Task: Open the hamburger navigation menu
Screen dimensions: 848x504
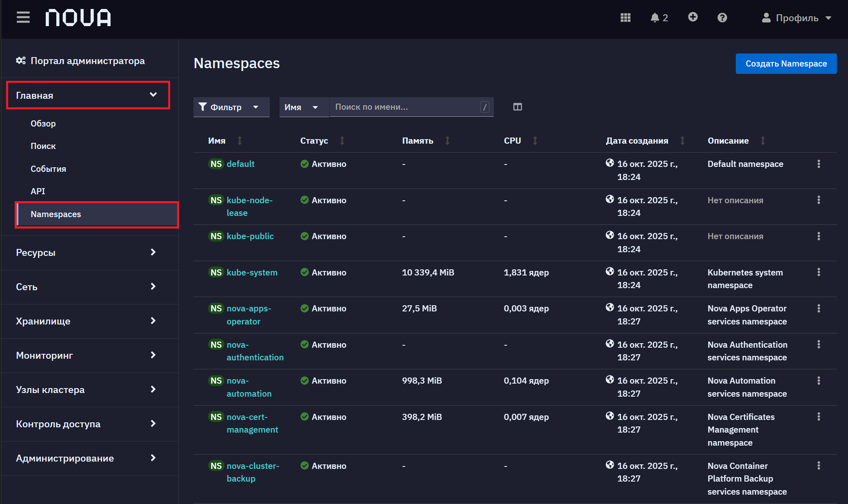Action: point(23,18)
